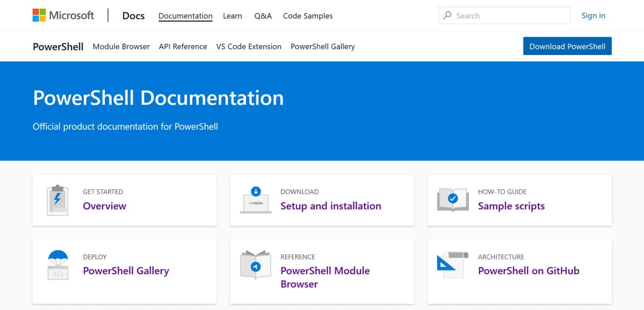
Task: Click the laptop download icon
Action: (x=255, y=200)
